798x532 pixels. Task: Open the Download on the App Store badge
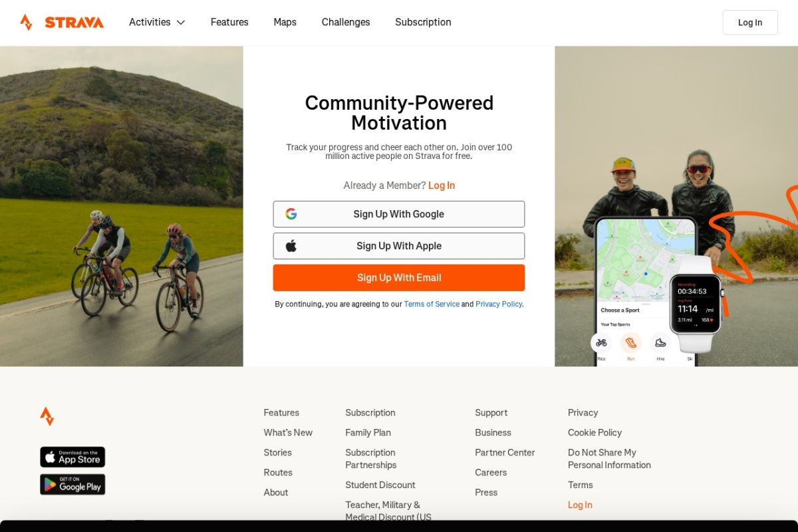72,457
